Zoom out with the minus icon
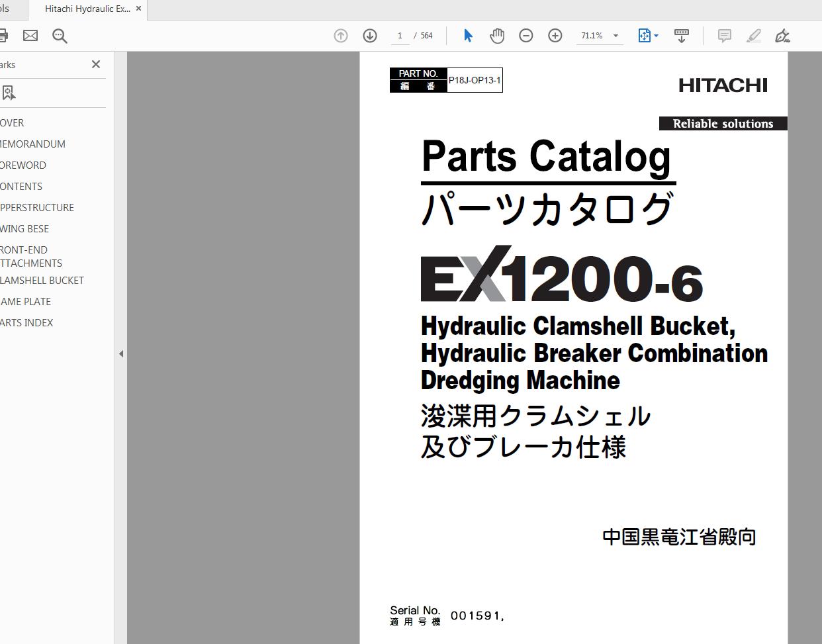 click(x=526, y=36)
